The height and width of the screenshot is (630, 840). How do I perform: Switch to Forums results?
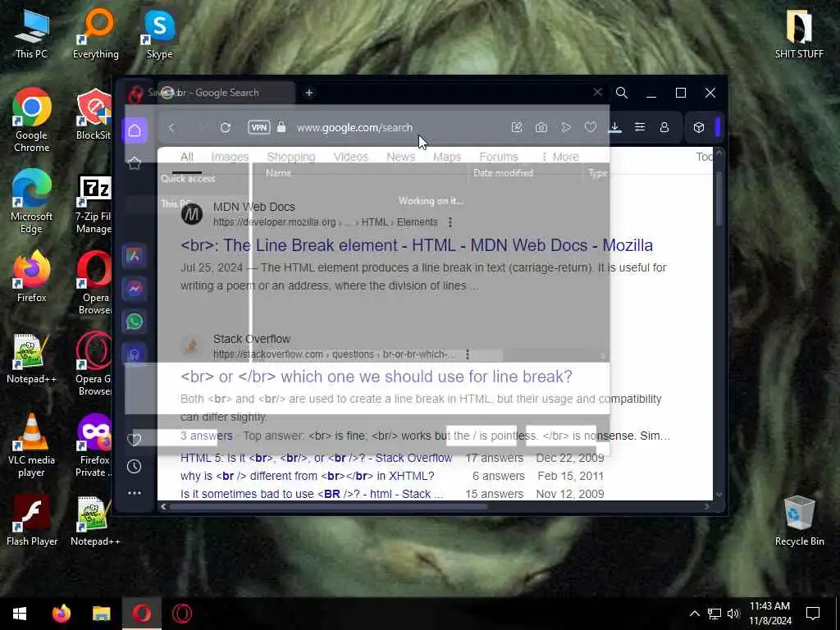coord(499,157)
